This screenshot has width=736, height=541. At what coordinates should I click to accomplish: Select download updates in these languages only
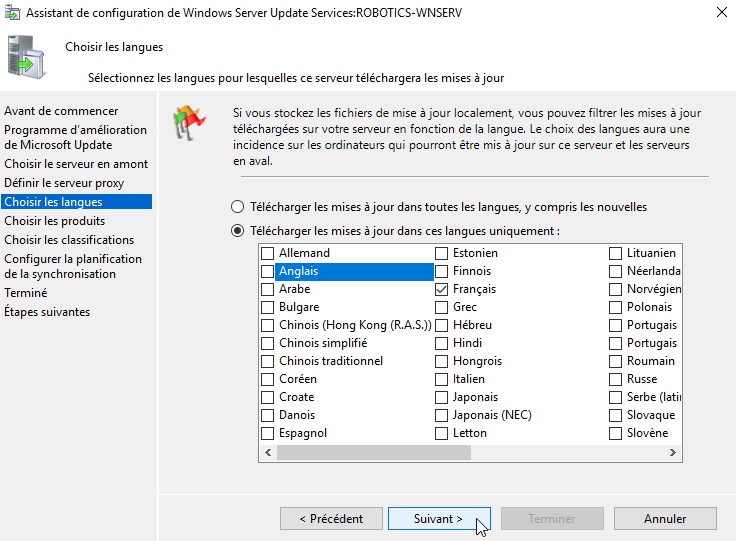238,231
